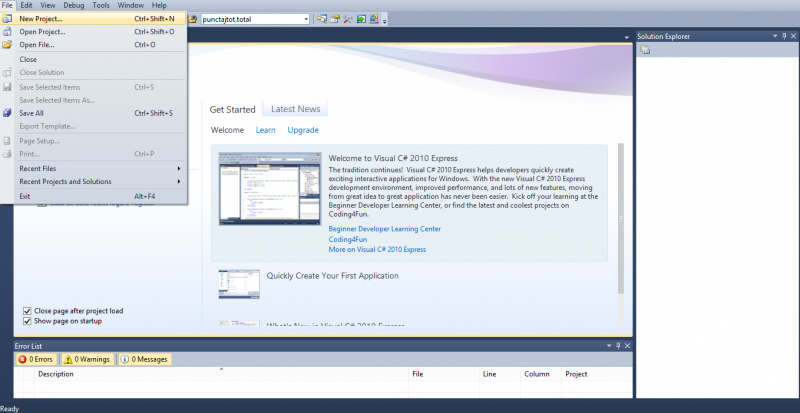Open the Upgrade section link

point(303,130)
